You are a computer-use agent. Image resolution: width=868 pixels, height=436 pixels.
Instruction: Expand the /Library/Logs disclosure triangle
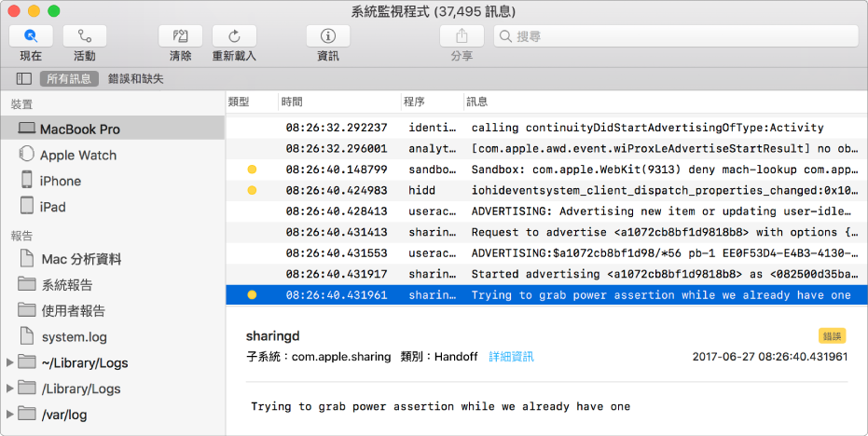(x=9, y=388)
